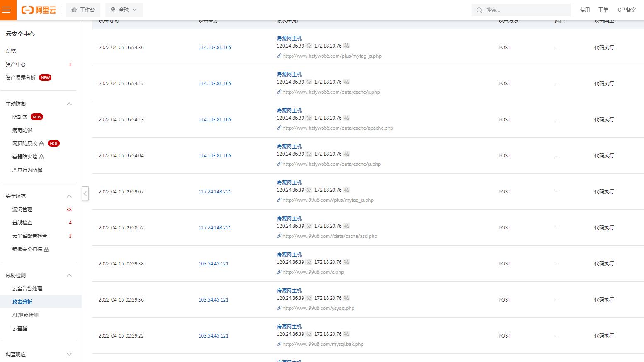Screen dimensions: 644x362
Task: Open ICP 备案 in top bar
Action: coord(626,10)
